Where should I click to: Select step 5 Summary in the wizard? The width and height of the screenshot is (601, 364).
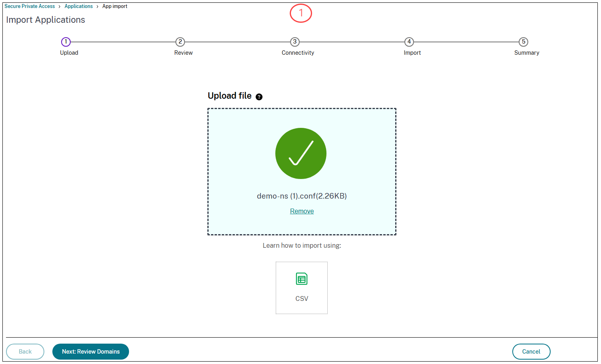click(523, 42)
